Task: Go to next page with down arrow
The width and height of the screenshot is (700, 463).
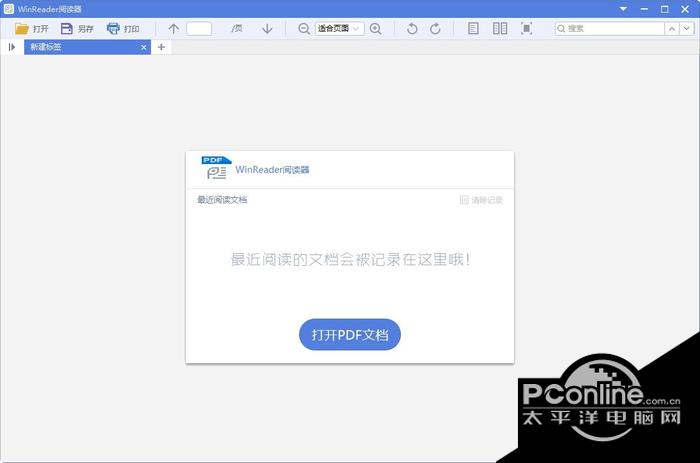Action: 267,29
